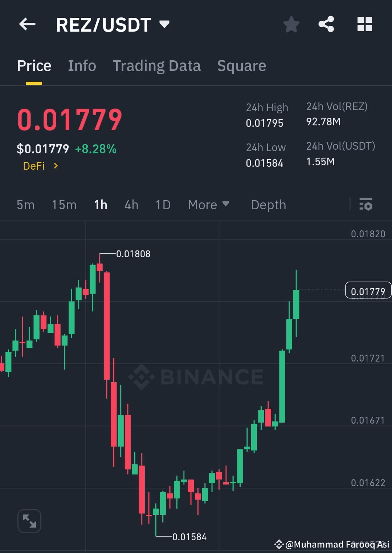Choose the 15m timeframe
392x553 pixels.
[x=64, y=205]
